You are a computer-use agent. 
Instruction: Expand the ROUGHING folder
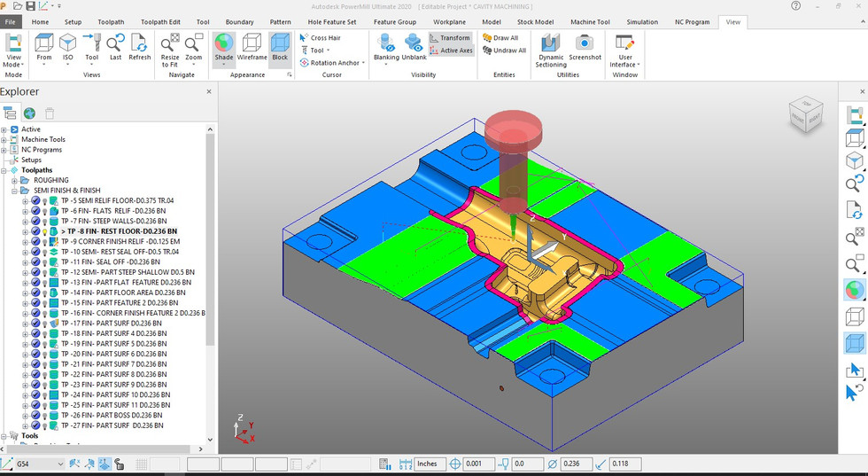coord(15,180)
